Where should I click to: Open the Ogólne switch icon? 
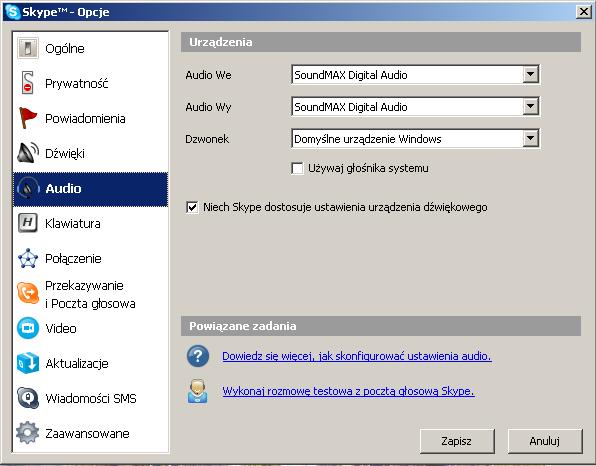click(27, 48)
